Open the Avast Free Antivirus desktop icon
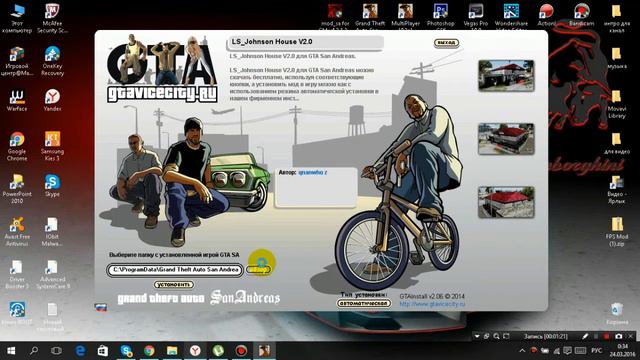This screenshot has height=360, width=640. point(17,232)
